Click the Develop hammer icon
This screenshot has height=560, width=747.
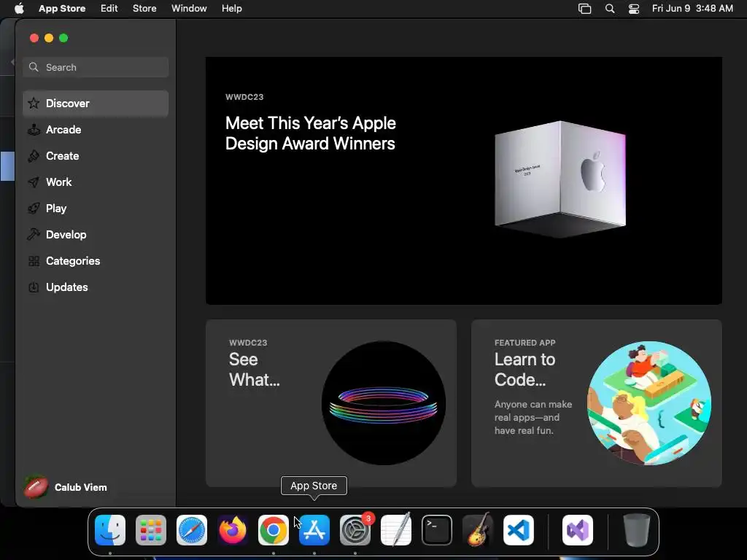[34, 234]
